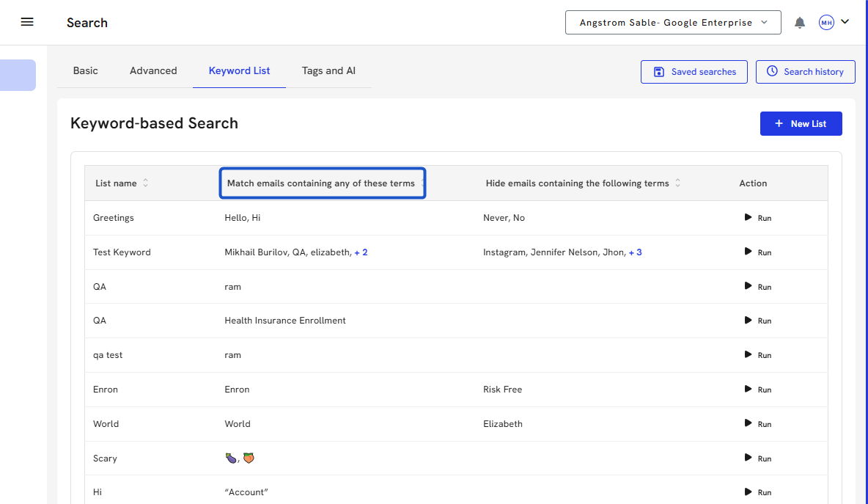868x504 pixels.
Task: Sort by List name column
Action: 145,183
